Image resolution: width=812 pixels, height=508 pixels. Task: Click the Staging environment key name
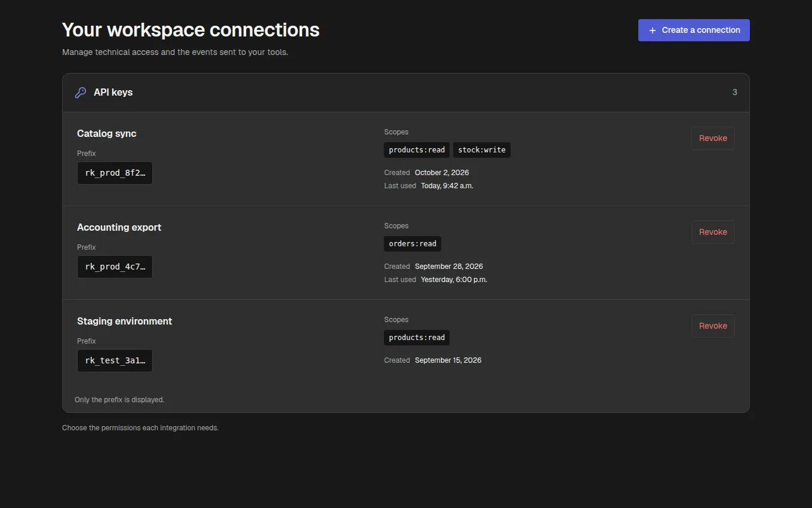(125, 321)
